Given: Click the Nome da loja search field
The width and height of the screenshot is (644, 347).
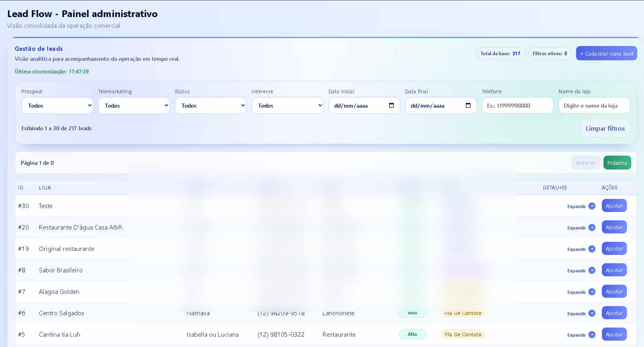Looking at the screenshot, I should (x=594, y=106).
